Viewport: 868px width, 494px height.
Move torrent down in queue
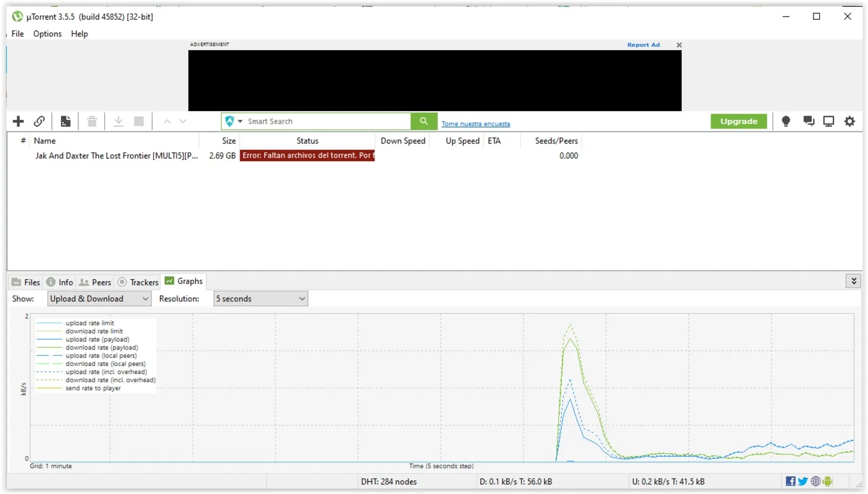point(183,122)
